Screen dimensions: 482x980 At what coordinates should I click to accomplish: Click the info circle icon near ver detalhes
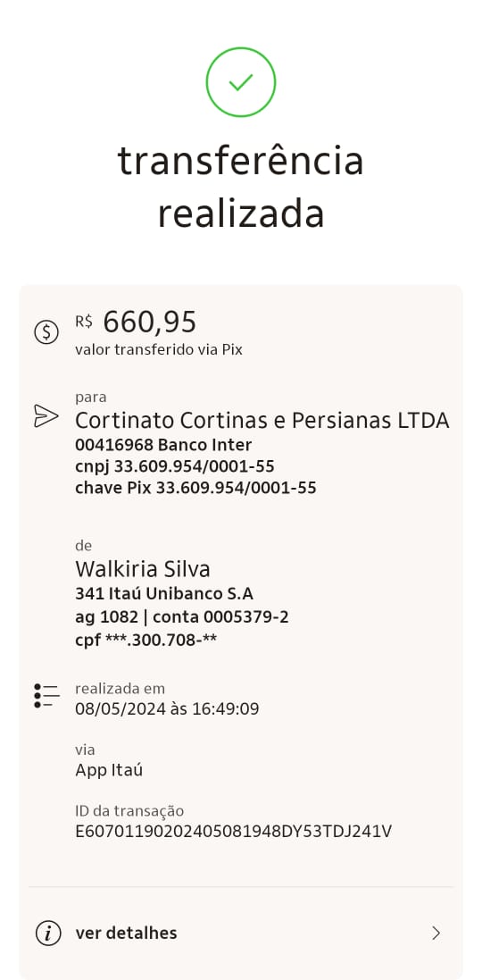48,934
